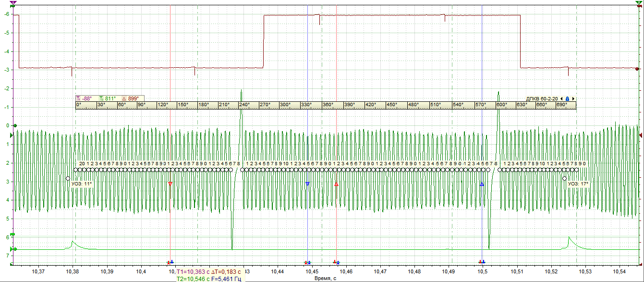This screenshot has height=282, width=644.
Task: Click the green circle near the 6.5 level
Action: 15,249
